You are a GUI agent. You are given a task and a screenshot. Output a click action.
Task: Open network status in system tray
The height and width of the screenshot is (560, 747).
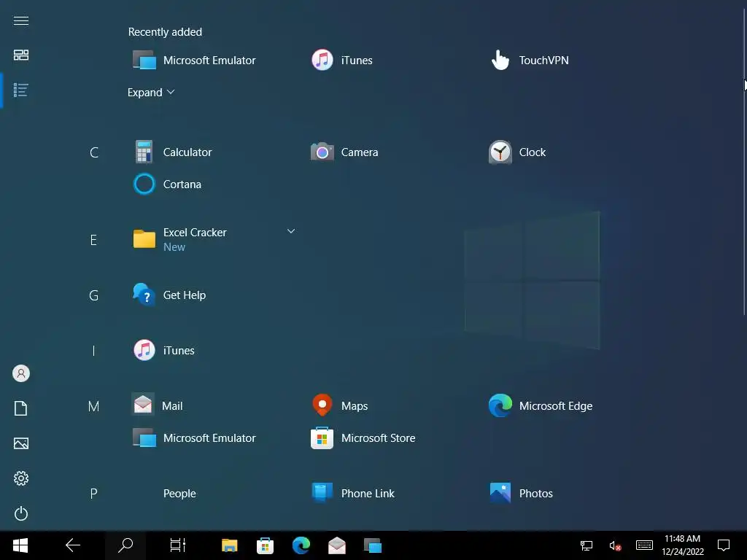(586, 545)
